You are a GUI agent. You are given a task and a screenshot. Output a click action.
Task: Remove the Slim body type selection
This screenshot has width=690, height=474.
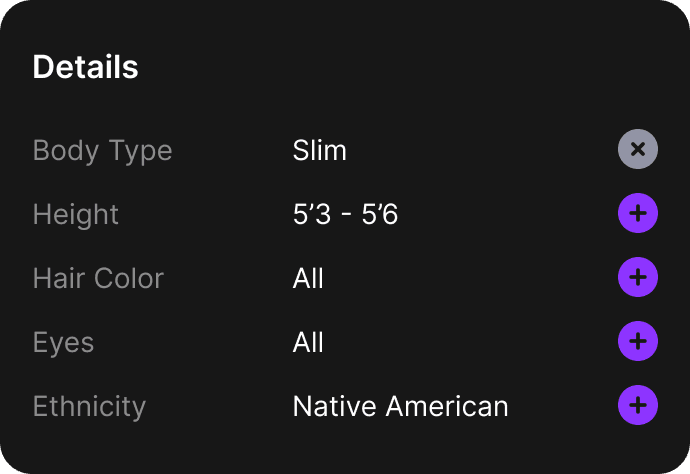click(638, 150)
